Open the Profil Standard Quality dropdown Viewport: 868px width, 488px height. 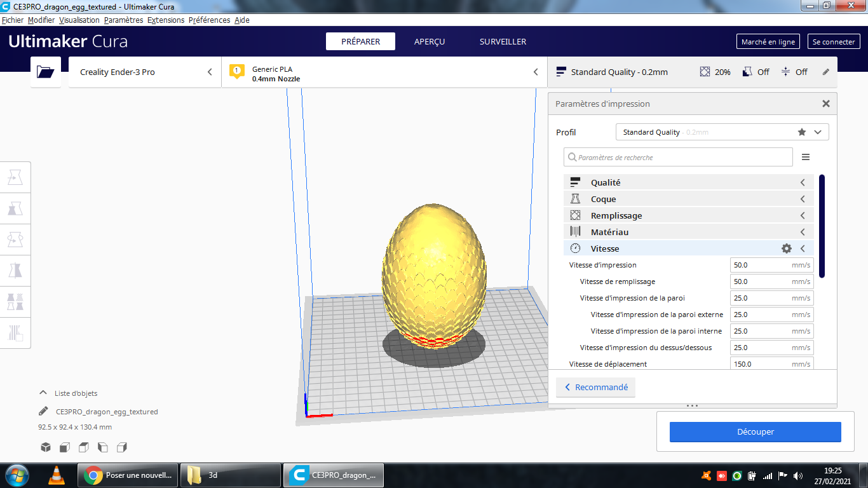(722, 132)
